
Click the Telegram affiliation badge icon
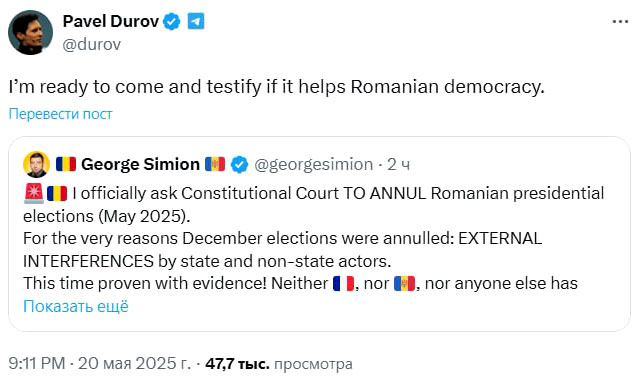196,21
